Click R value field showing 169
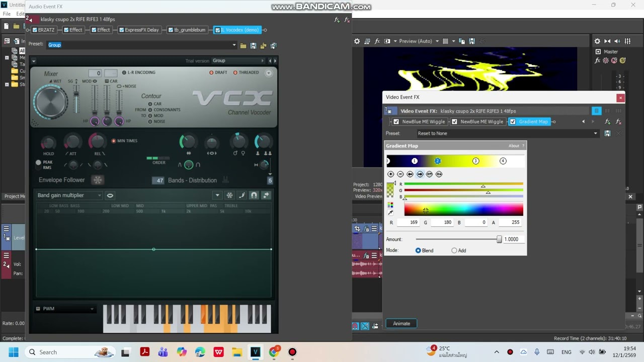Viewport: 644px width, 362px height. [x=409, y=222]
